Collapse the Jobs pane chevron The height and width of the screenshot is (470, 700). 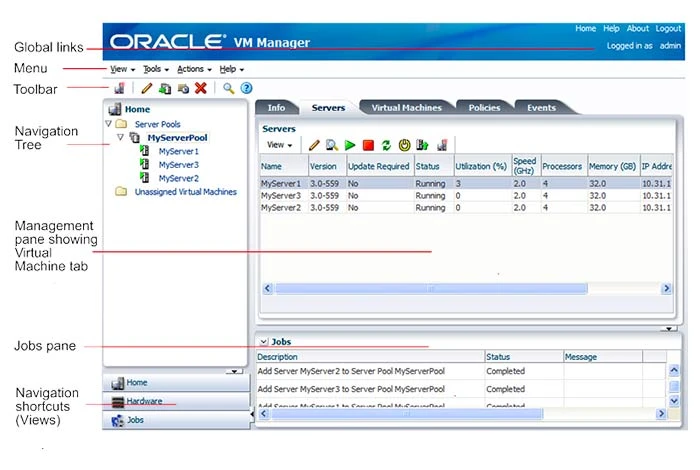(x=264, y=342)
